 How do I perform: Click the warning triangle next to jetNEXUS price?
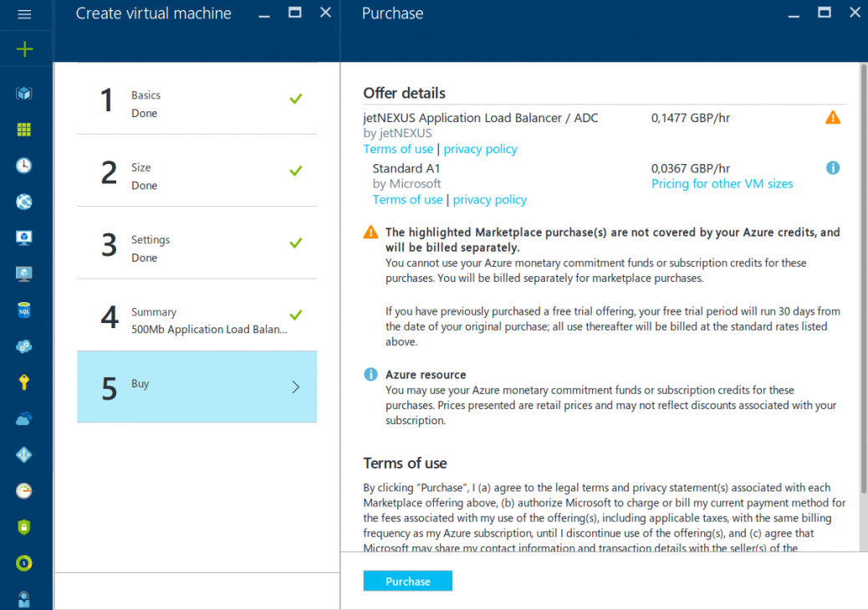click(x=833, y=117)
